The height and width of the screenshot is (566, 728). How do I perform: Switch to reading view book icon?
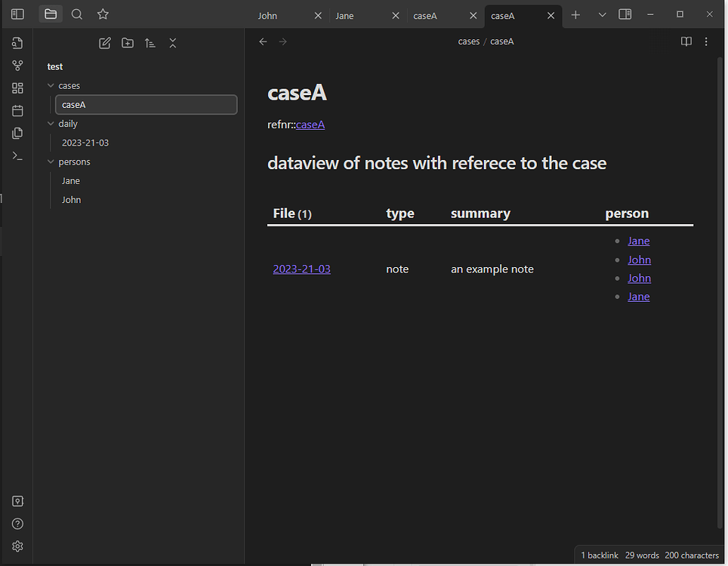(686, 42)
